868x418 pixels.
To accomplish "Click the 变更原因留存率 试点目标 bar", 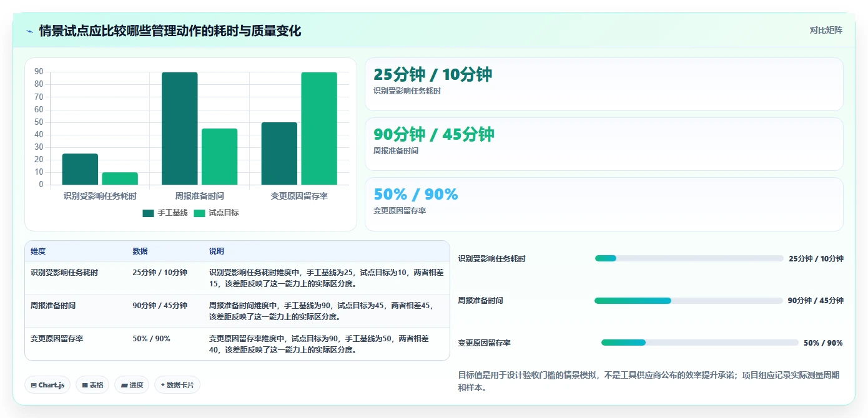I will coord(319,129).
